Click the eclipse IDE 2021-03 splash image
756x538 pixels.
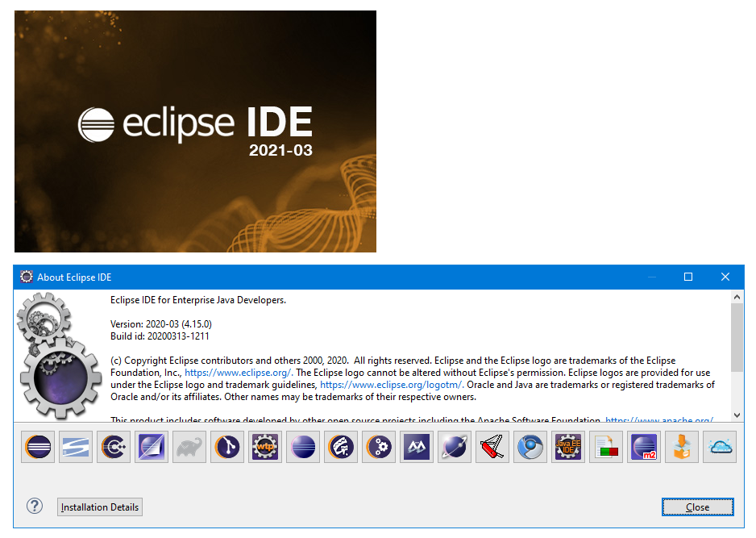click(195, 131)
